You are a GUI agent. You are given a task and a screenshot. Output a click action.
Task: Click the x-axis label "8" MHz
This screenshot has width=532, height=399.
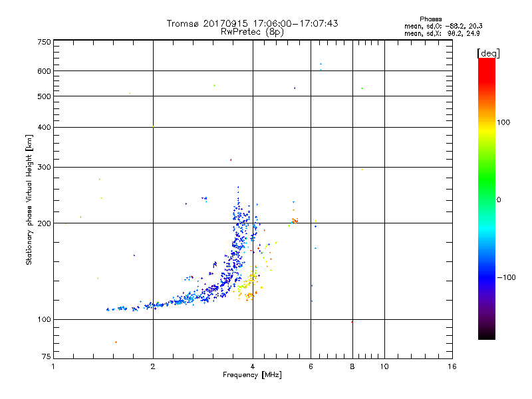pos(352,366)
